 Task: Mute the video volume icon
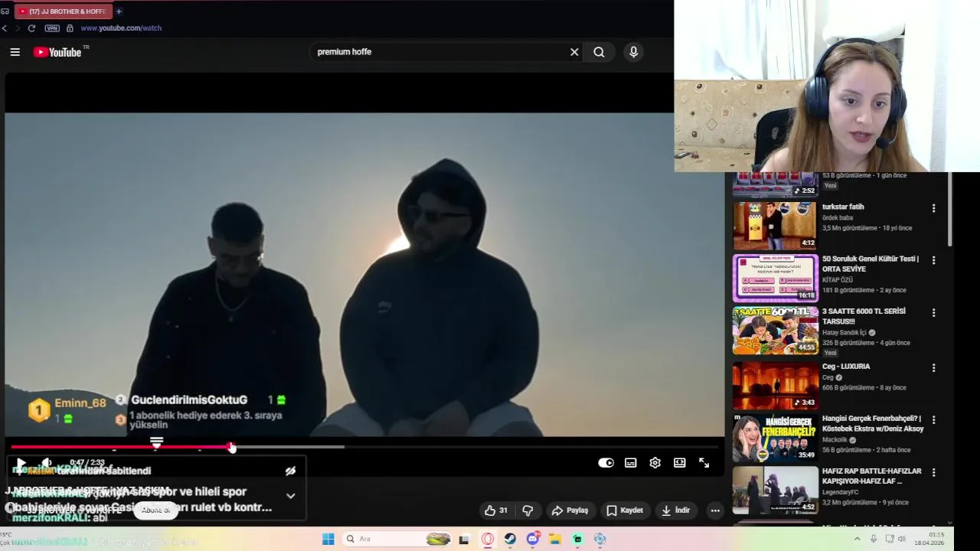(x=47, y=463)
